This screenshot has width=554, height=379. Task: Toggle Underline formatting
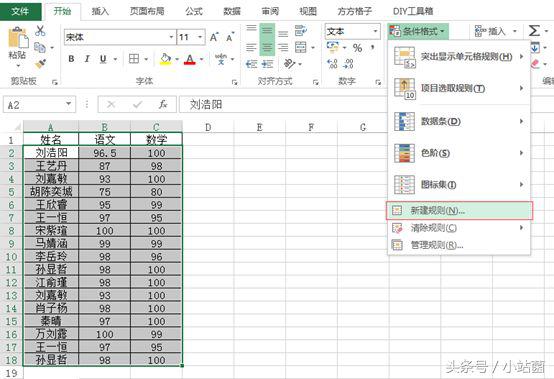[103, 59]
